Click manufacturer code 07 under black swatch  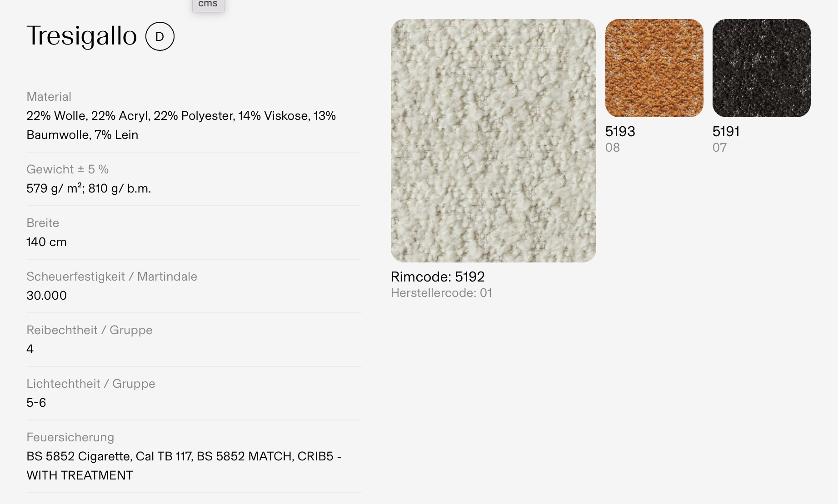[719, 148]
